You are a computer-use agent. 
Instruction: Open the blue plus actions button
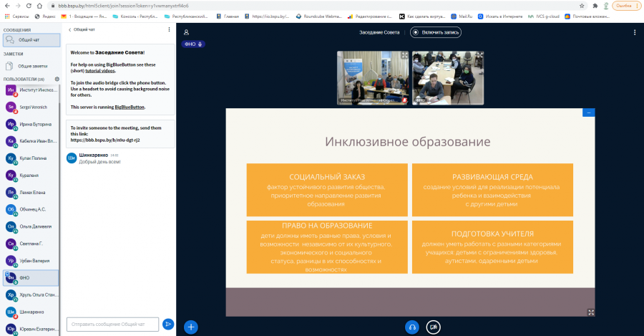pyautogui.click(x=190, y=327)
